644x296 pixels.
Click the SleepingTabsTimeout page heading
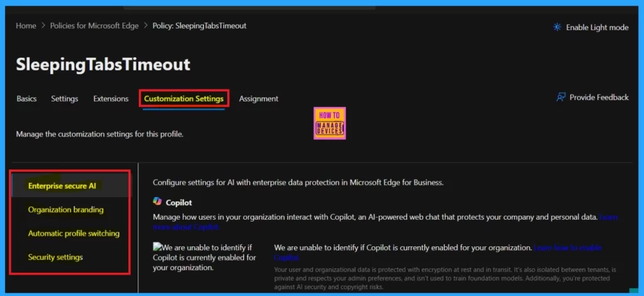pyautogui.click(x=103, y=64)
